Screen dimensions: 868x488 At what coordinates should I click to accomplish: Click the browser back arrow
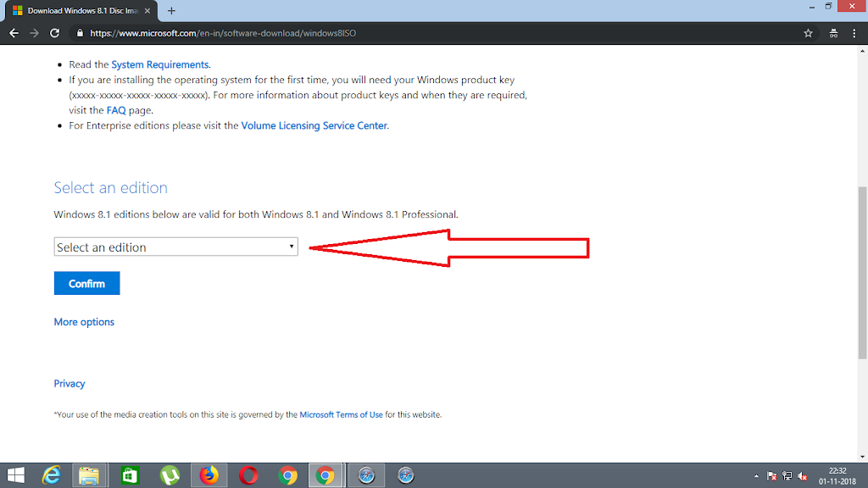14,33
